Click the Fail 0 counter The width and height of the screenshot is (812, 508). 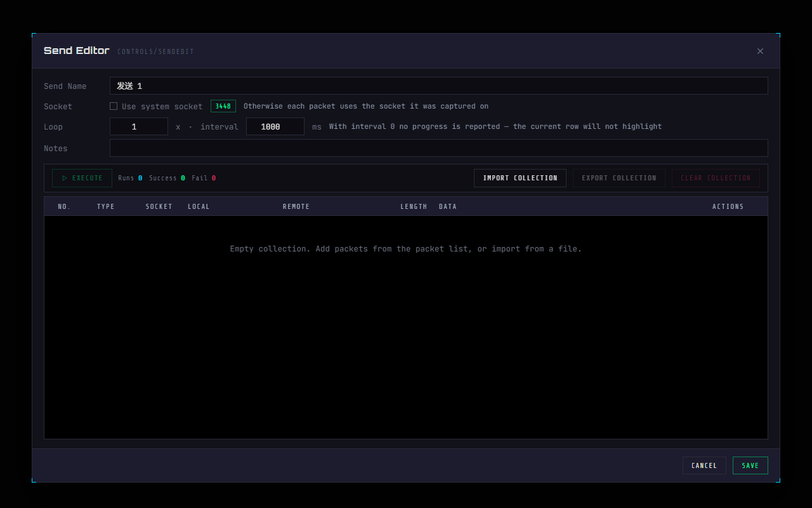click(204, 178)
